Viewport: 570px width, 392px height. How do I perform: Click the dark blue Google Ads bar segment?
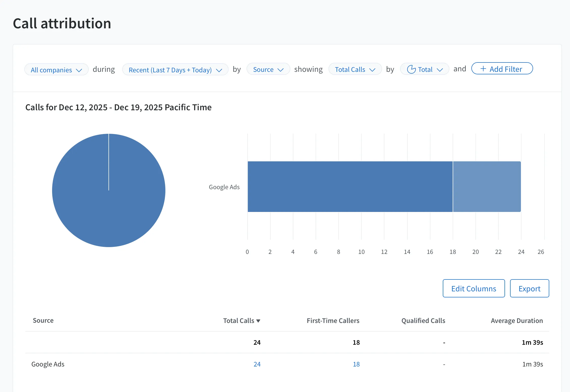click(x=350, y=187)
